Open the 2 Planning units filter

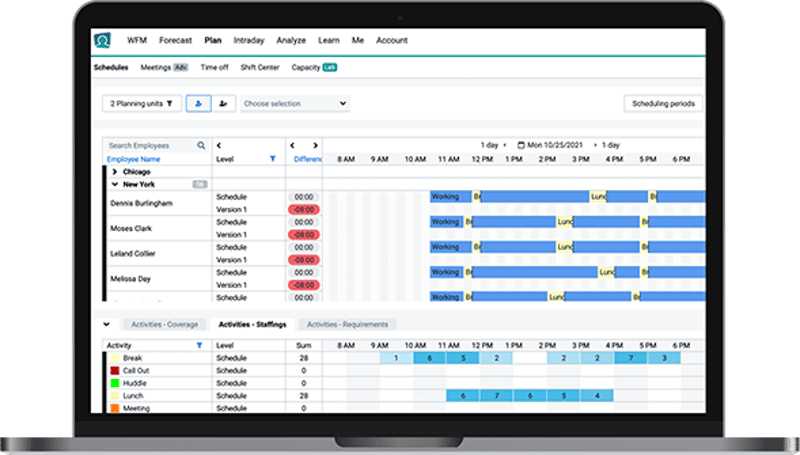tap(141, 103)
